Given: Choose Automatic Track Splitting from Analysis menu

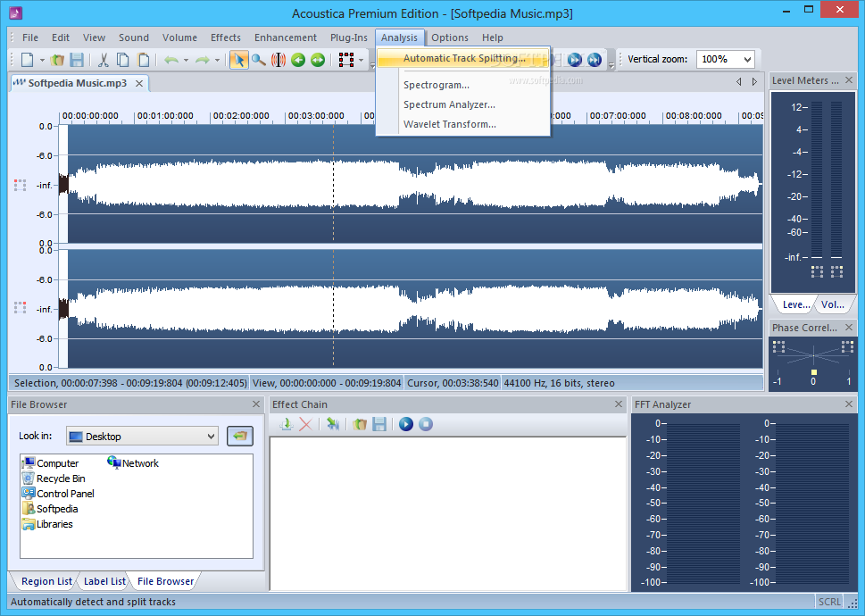Looking at the screenshot, I should pos(463,58).
